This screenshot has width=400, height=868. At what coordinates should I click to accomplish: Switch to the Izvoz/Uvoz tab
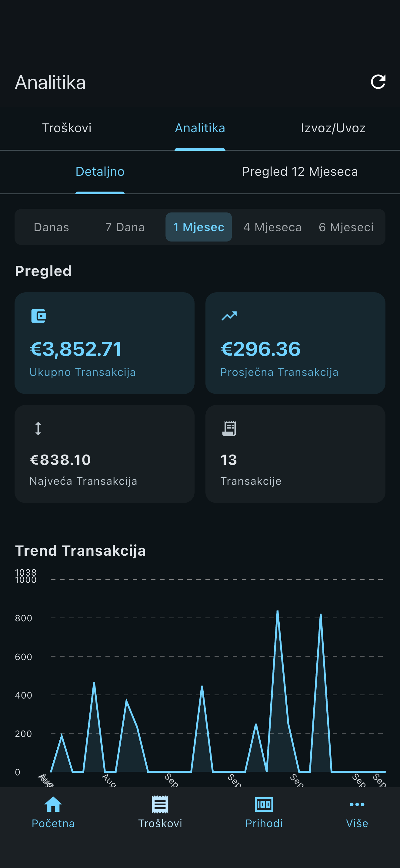tap(333, 128)
